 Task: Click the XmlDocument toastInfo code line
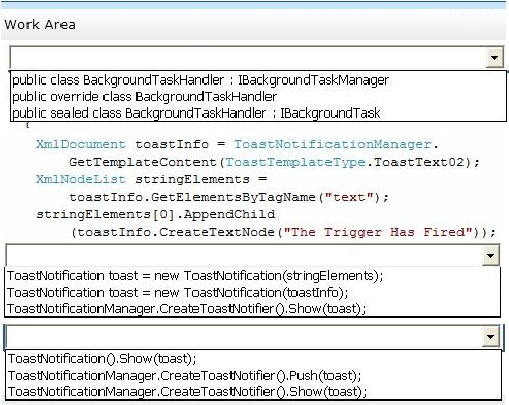[237, 144]
